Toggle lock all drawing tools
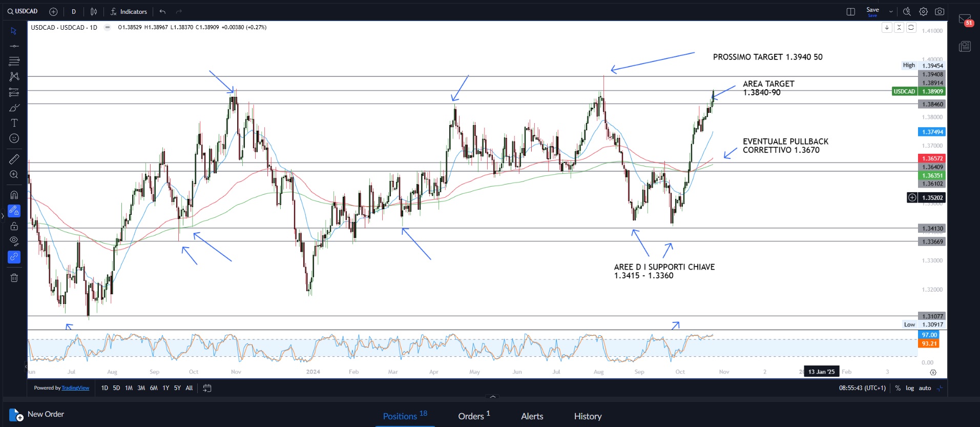 14,226
